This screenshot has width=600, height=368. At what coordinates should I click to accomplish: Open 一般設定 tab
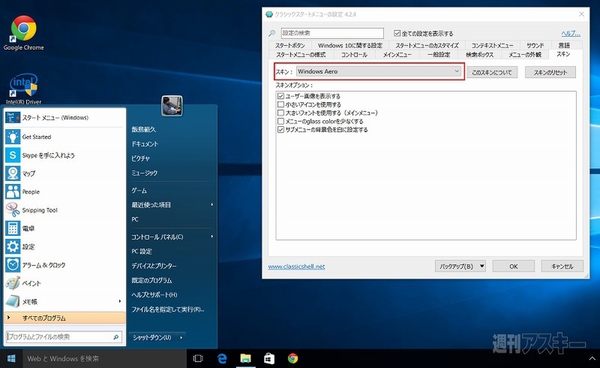coord(439,55)
